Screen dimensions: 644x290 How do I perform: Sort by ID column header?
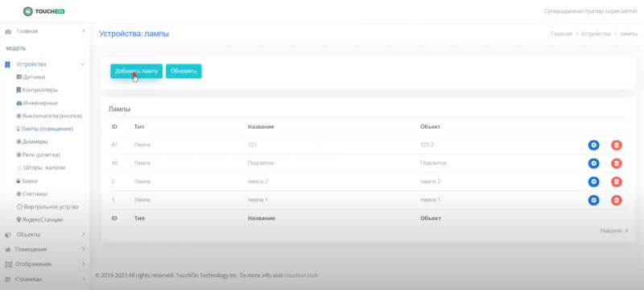tap(114, 126)
